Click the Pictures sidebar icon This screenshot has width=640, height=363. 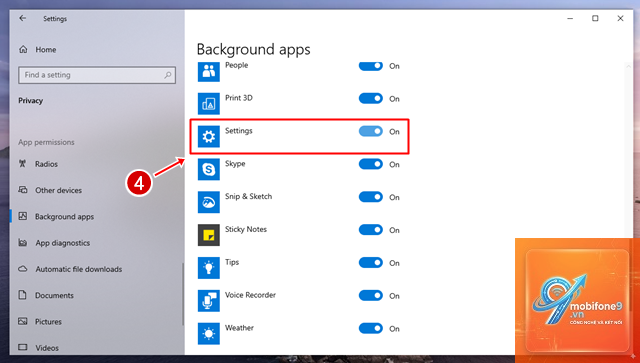pyautogui.click(x=23, y=321)
